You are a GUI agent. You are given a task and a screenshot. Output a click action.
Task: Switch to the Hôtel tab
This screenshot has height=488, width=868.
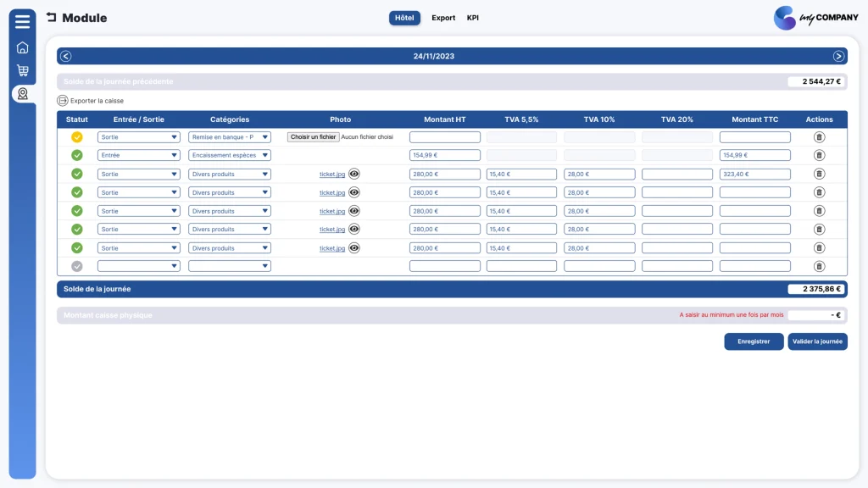coord(404,18)
